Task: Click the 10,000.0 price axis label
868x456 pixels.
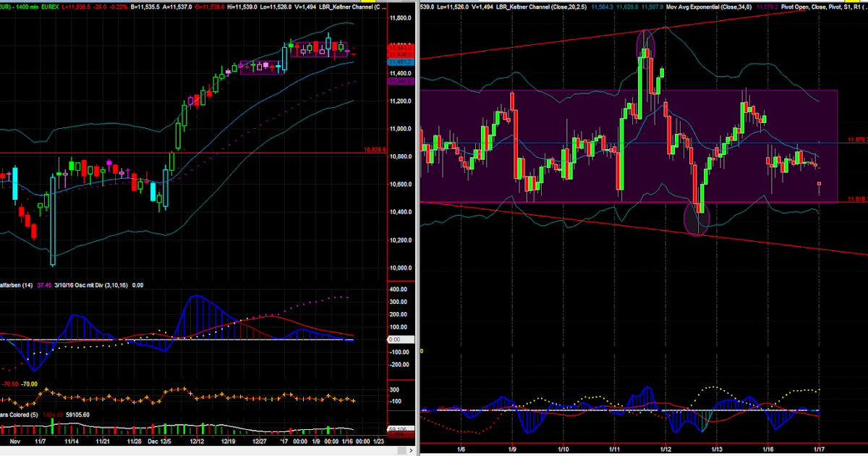Action: [401, 268]
